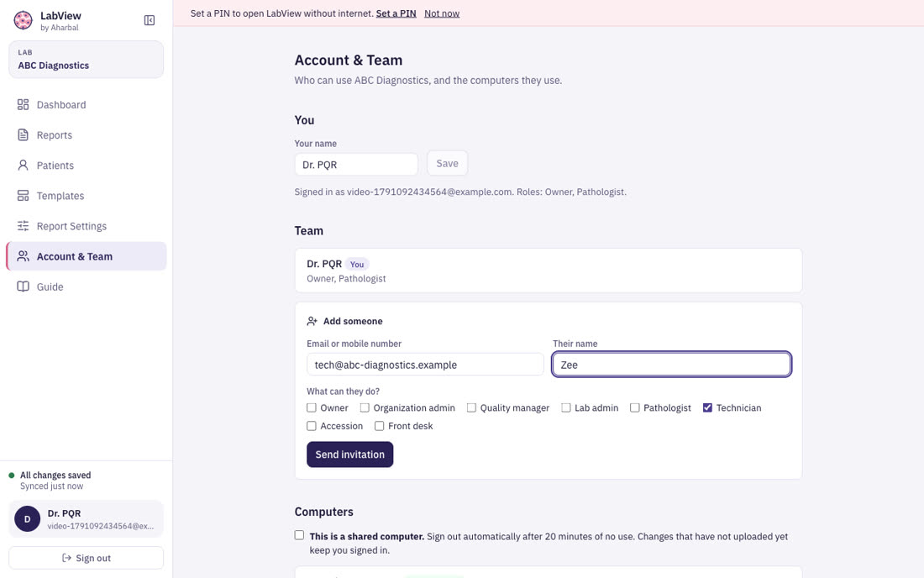924x578 pixels.
Task: Click the Send invitation button
Action: (350, 455)
